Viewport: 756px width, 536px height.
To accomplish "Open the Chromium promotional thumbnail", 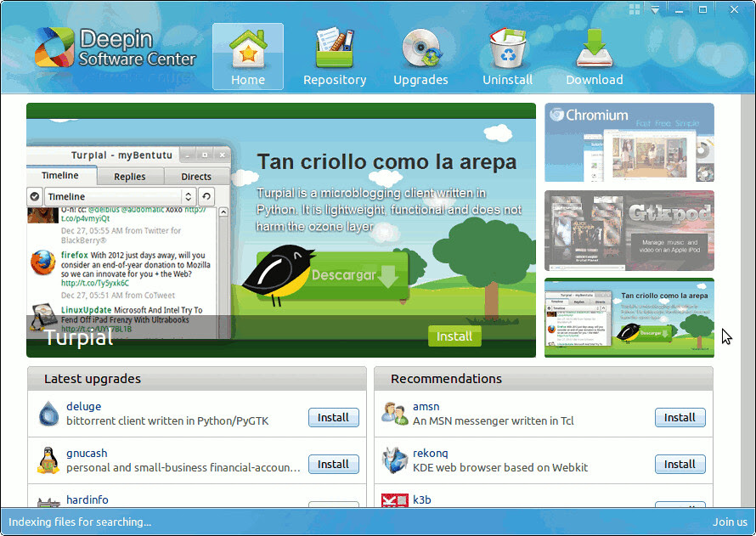I will (629, 143).
